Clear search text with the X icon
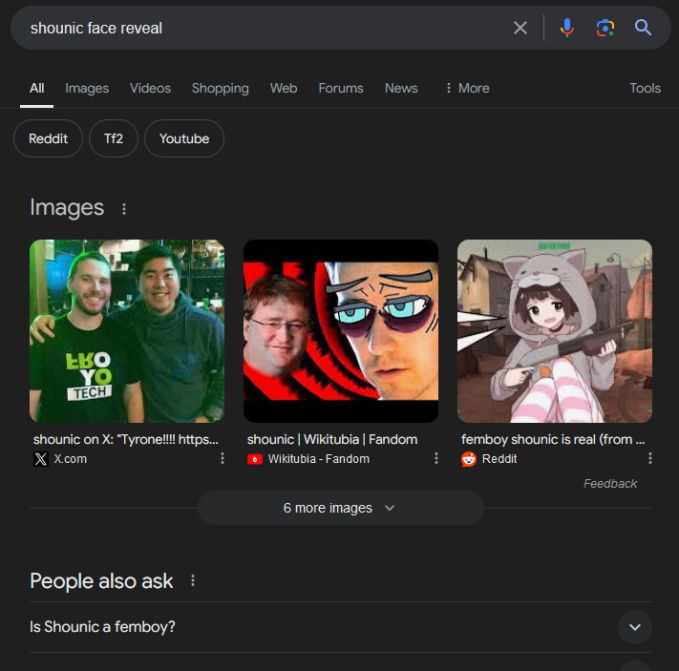Viewport: 679px width, 671px height. point(520,28)
